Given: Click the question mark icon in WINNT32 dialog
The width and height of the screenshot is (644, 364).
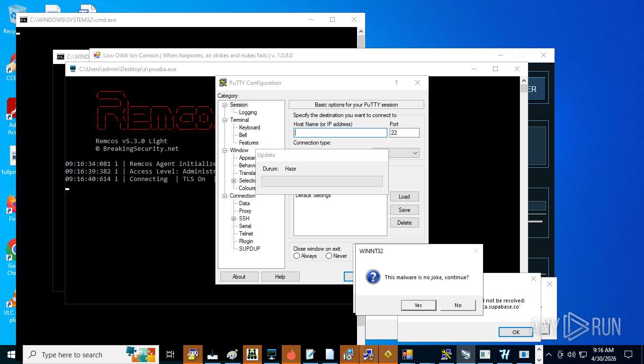Looking at the screenshot, I should click(x=373, y=277).
